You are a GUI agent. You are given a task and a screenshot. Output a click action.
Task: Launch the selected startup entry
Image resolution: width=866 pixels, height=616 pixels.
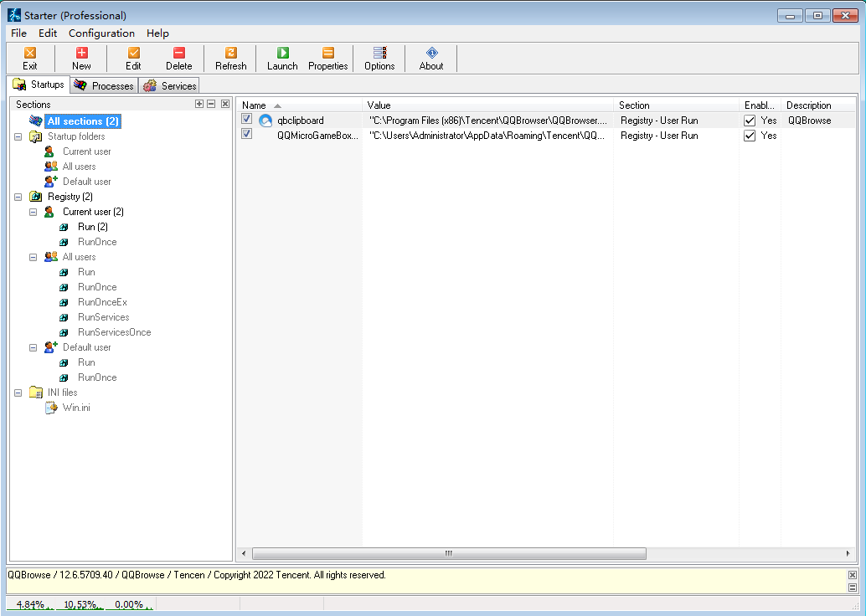click(x=282, y=54)
